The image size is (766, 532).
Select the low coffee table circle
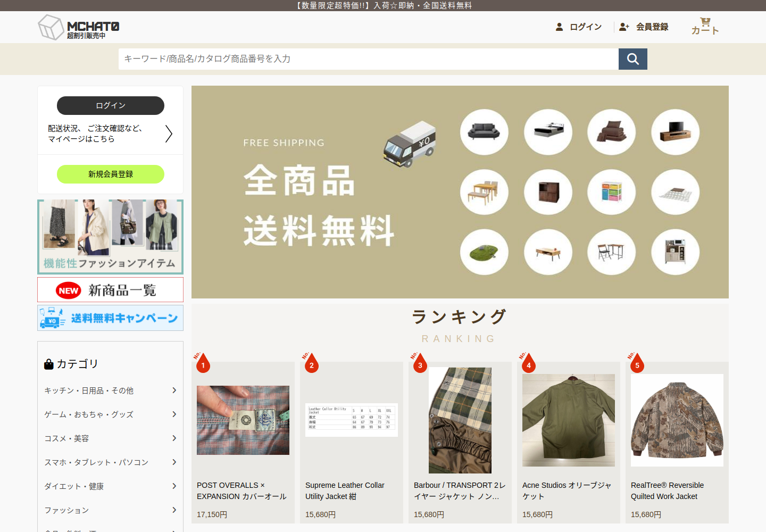[548, 252]
